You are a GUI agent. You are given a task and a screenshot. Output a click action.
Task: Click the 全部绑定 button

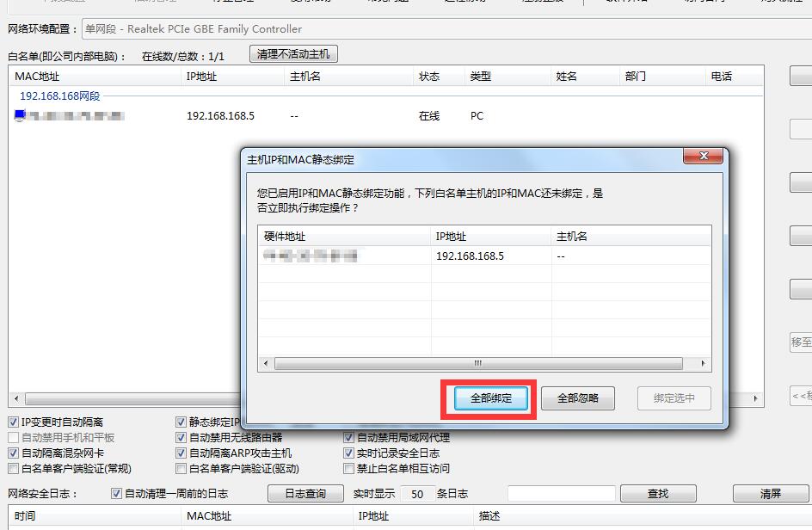(x=491, y=398)
